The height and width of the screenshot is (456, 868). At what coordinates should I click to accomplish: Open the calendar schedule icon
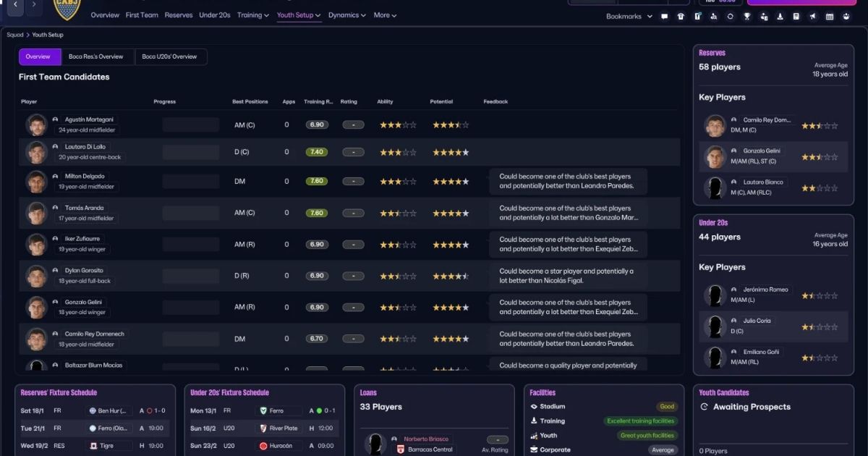[x=829, y=17]
